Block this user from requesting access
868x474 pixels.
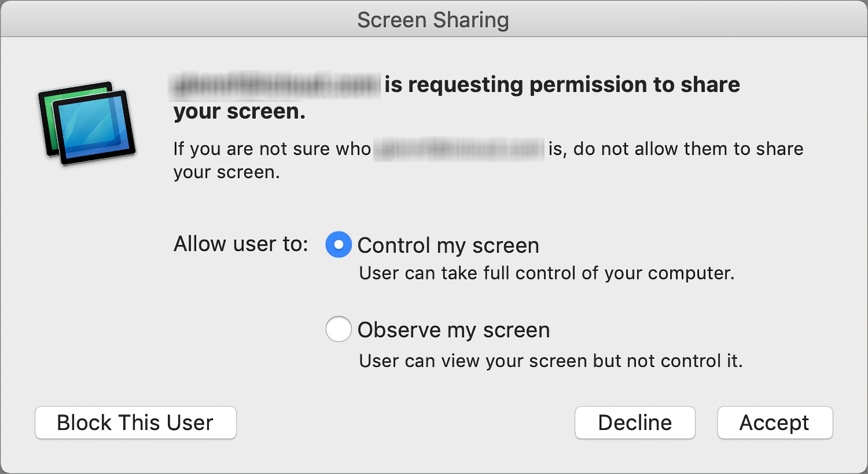pyautogui.click(x=135, y=422)
